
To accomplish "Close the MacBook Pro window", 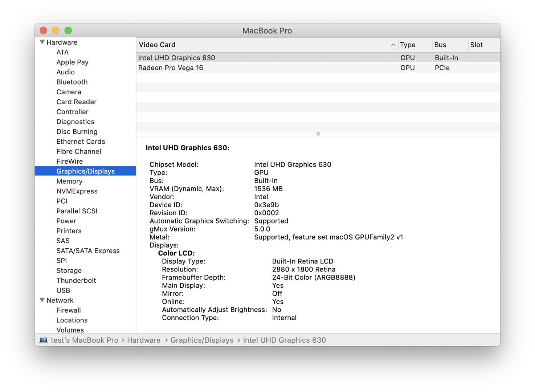I will [44, 30].
